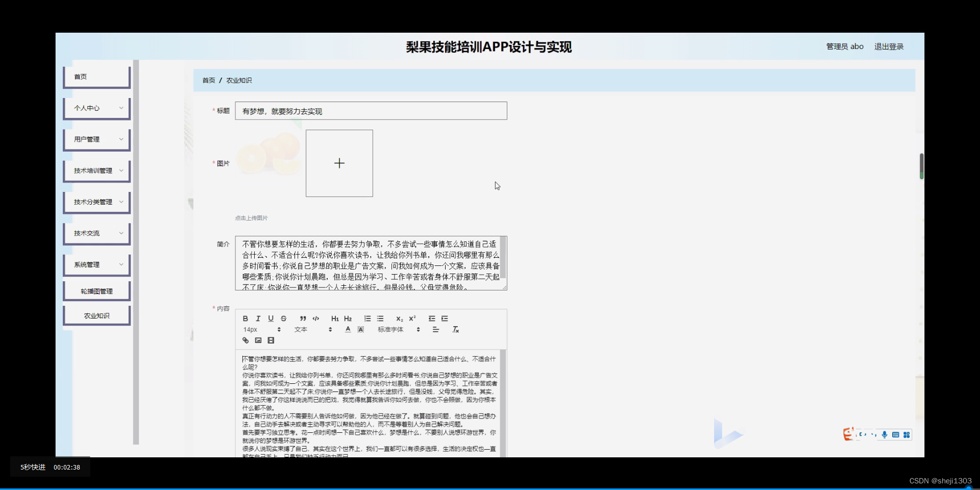Image resolution: width=980 pixels, height=490 pixels.
Task: Insert a blockquote using the quote icon
Action: click(302, 318)
